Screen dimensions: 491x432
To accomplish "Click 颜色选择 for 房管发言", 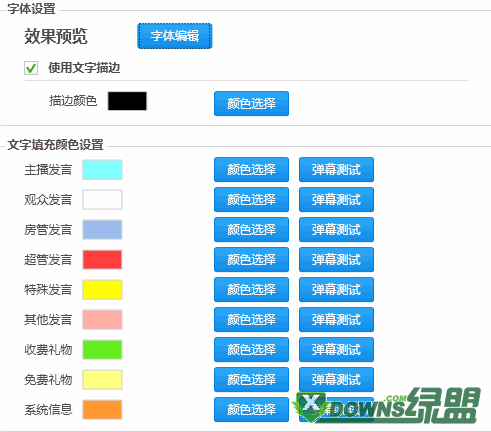I will pos(251,230).
